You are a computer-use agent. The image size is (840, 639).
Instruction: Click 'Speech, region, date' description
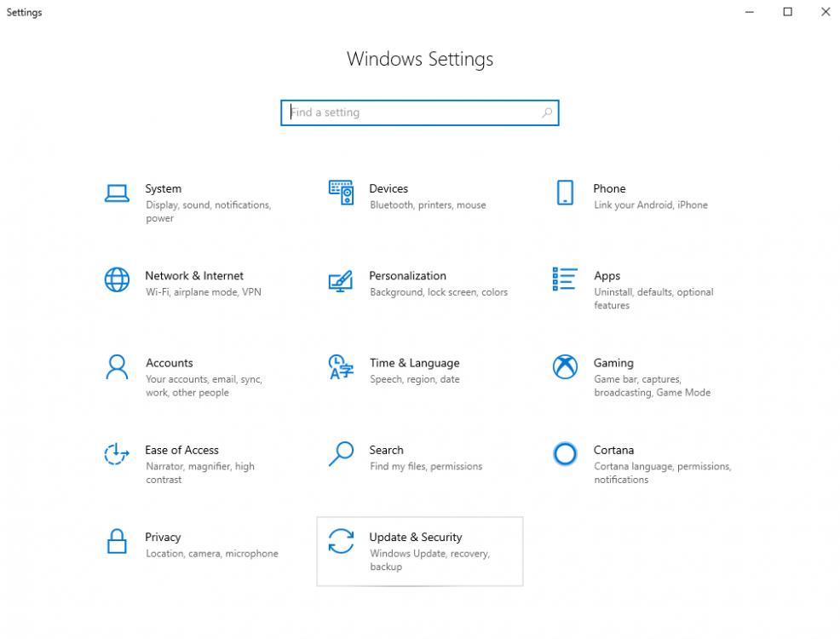(415, 379)
